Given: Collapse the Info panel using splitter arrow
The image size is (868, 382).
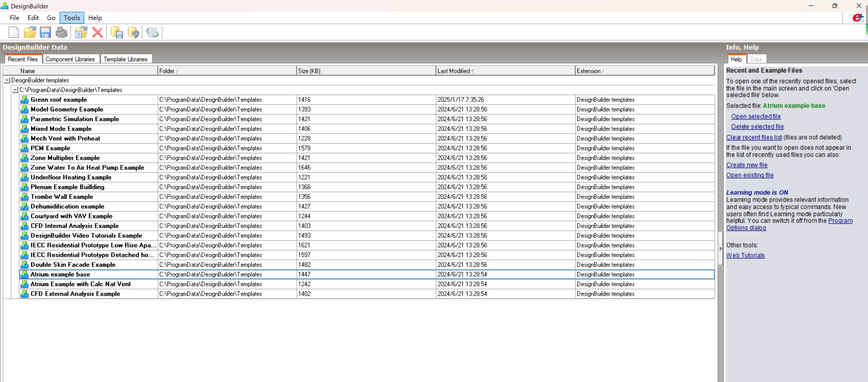Looking at the screenshot, I should [x=720, y=249].
